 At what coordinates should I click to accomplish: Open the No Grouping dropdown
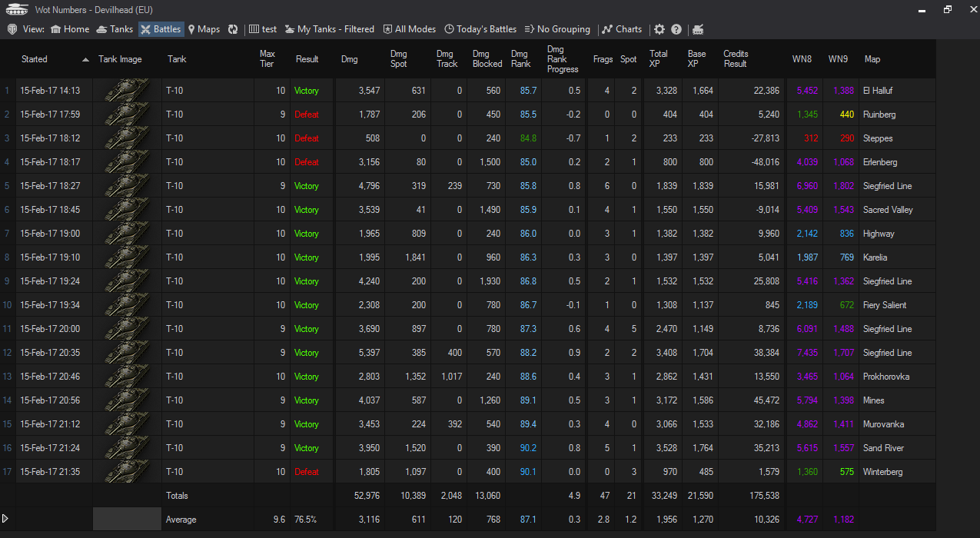click(x=557, y=29)
